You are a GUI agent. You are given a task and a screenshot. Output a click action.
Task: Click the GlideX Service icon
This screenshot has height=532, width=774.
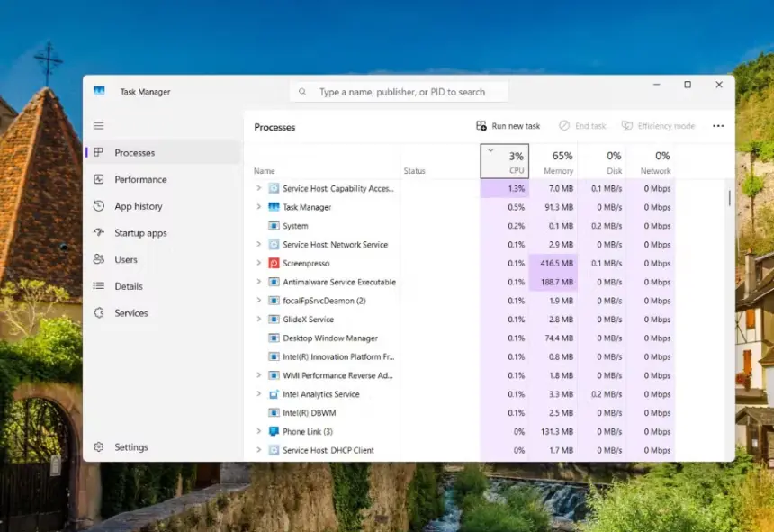(274, 320)
